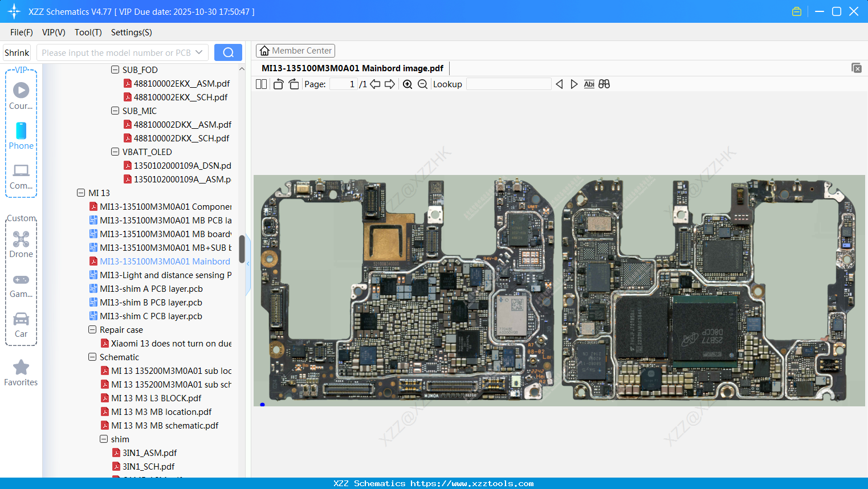
Task: Open the Member Center page
Action: pos(295,51)
